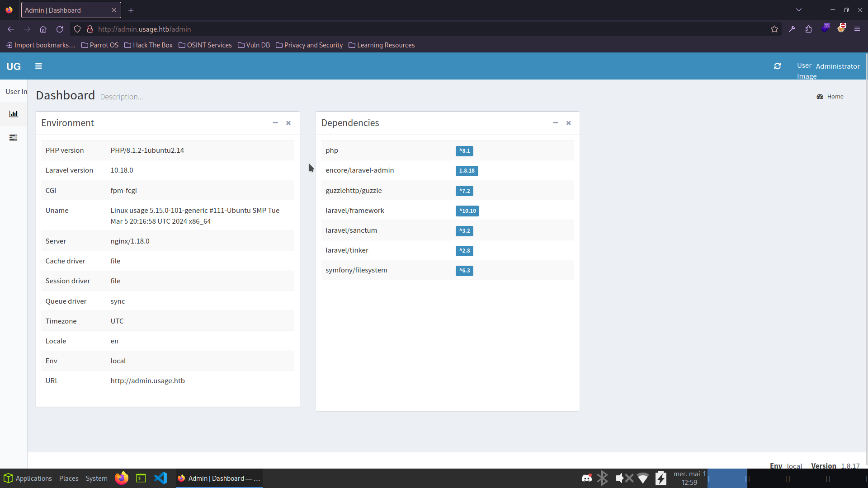Open the Firefox application hamburger menu

[857, 29]
